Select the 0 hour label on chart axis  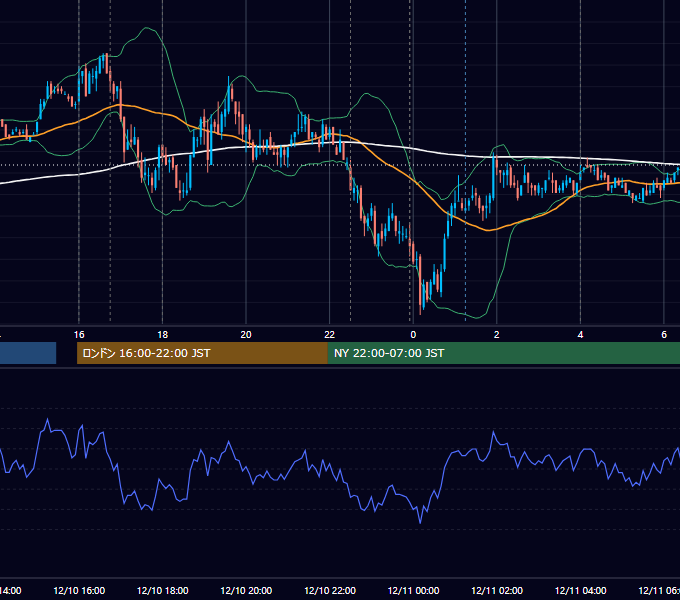413,335
